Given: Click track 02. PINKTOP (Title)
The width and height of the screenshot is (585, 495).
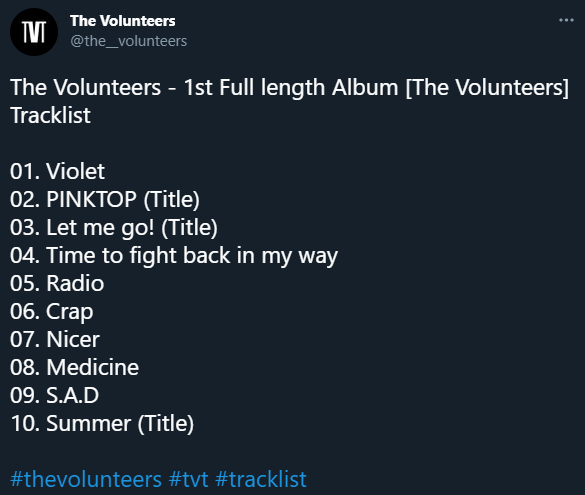Looking at the screenshot, I should [105, 199].
